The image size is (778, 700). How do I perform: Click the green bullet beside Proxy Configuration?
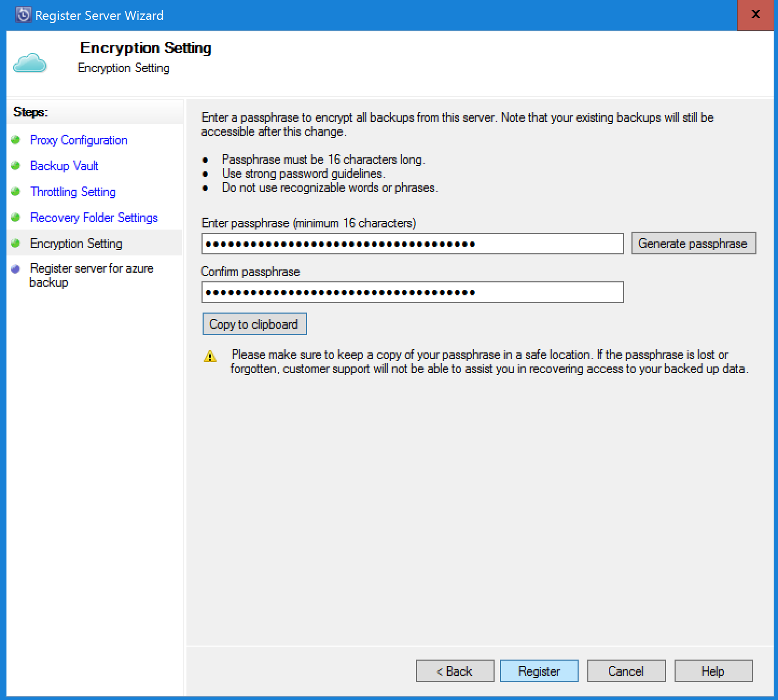point(16,140)
